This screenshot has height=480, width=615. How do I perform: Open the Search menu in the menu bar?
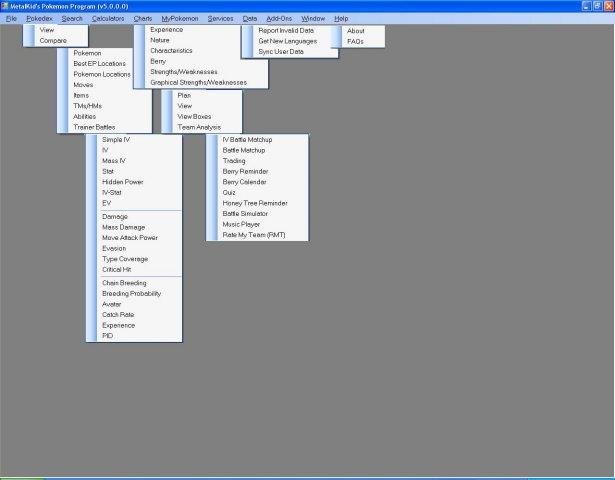coord(72,18)
